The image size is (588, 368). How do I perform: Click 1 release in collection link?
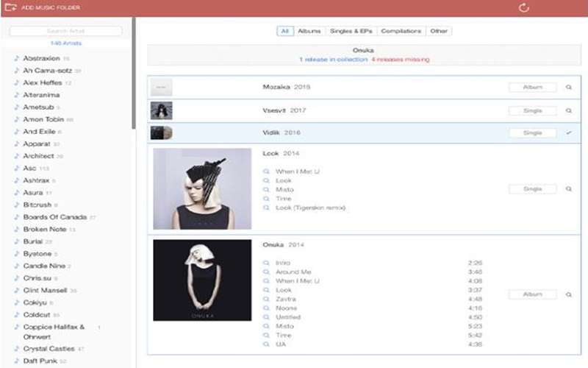(x=334, y=60)
